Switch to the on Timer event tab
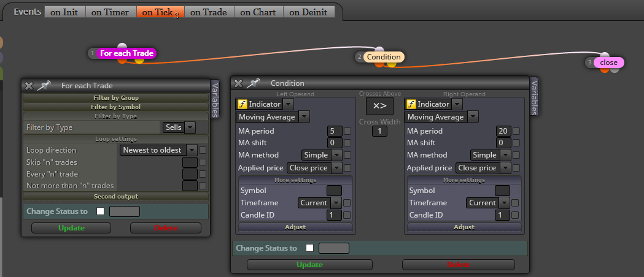Screen dimensions: 644x277 111,12
